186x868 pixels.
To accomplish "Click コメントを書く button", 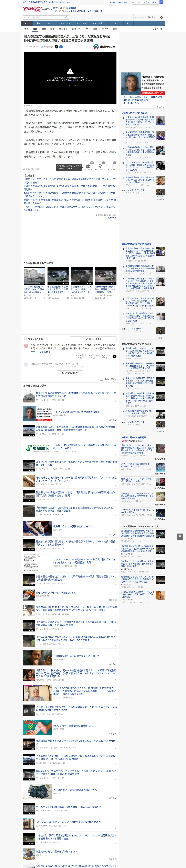I will click(x=93, y=339).
